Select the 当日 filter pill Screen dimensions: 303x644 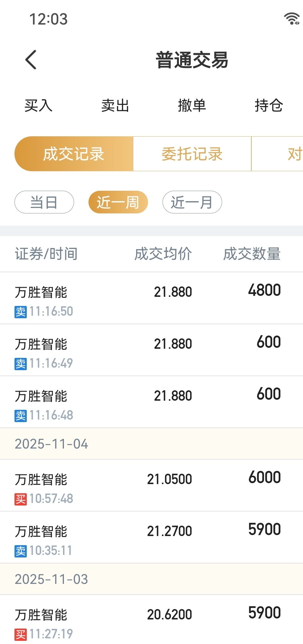pyautogui.click(x=44, y=202)
